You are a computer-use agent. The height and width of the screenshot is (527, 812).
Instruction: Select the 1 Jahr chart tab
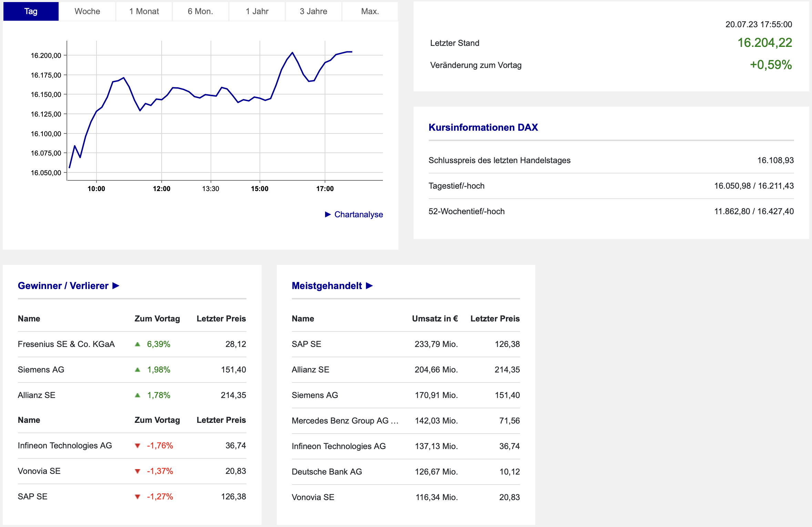click(257, 11)
